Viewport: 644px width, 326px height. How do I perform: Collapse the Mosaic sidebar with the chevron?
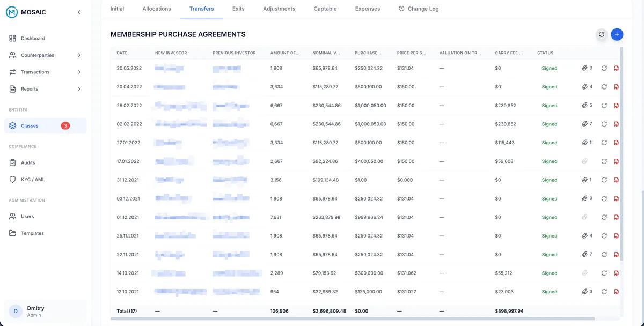[79, 12]
